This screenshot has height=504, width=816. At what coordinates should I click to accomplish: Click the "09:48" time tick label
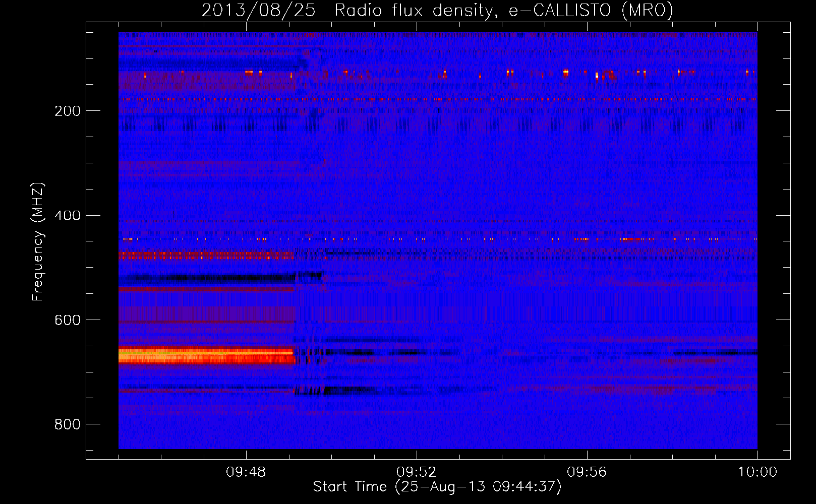246,472
